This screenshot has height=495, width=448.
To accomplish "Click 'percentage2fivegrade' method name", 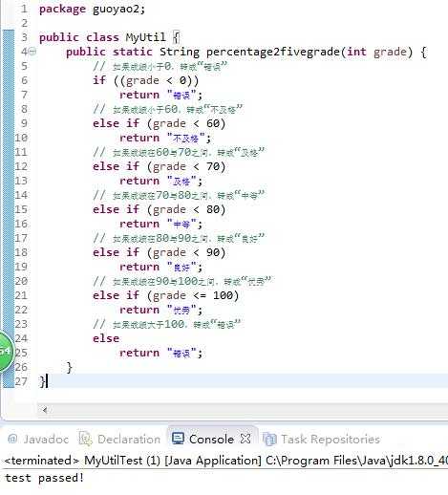I will coord(273,52).
